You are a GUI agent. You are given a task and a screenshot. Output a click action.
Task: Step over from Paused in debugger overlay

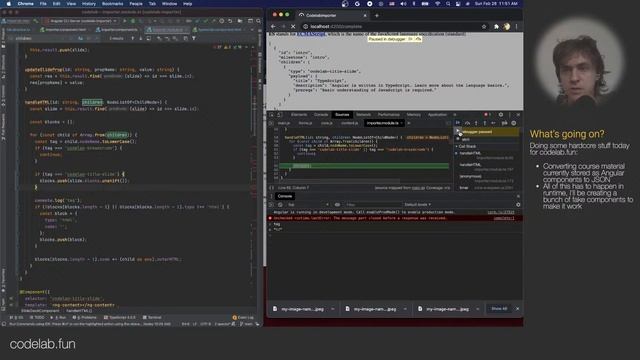pos(418,39)
